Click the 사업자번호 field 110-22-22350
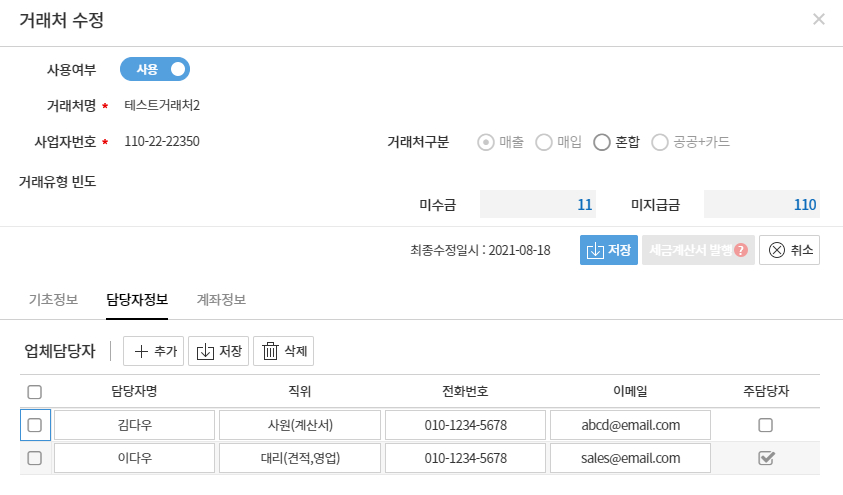This screenshot has height=495, width=843. click(x=162, y=141)
